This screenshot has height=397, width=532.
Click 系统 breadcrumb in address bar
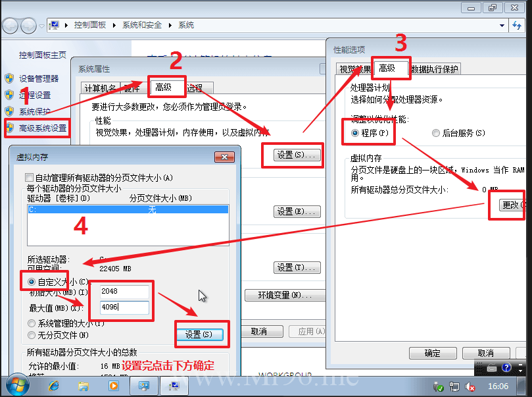pos(186,25)
